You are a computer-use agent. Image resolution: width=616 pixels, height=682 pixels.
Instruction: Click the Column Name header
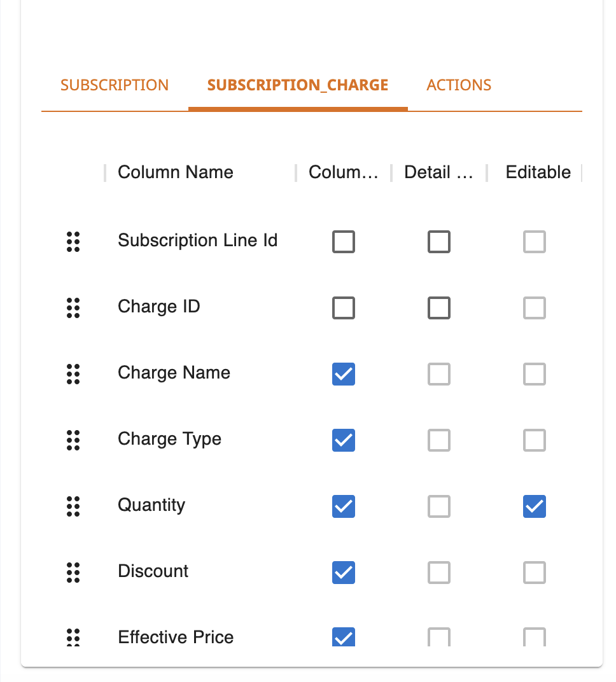click(x=176, y=172)
